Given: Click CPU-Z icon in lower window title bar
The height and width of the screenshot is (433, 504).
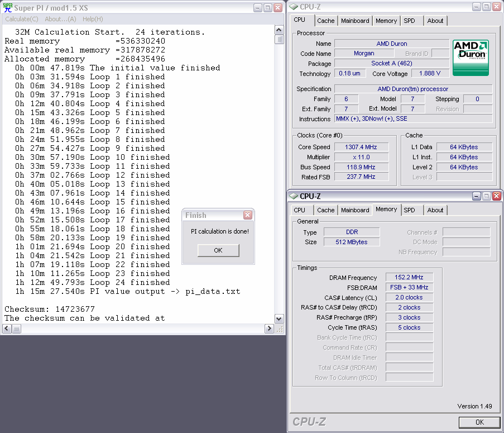Looking at the screenshot, I should 294,196.
